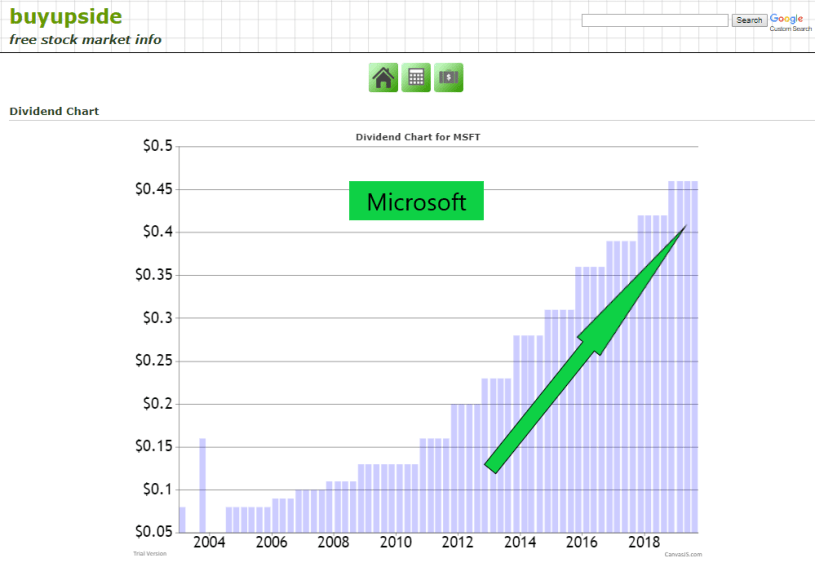Click the dollar briefcase portfolio icon

click(449, 78)
